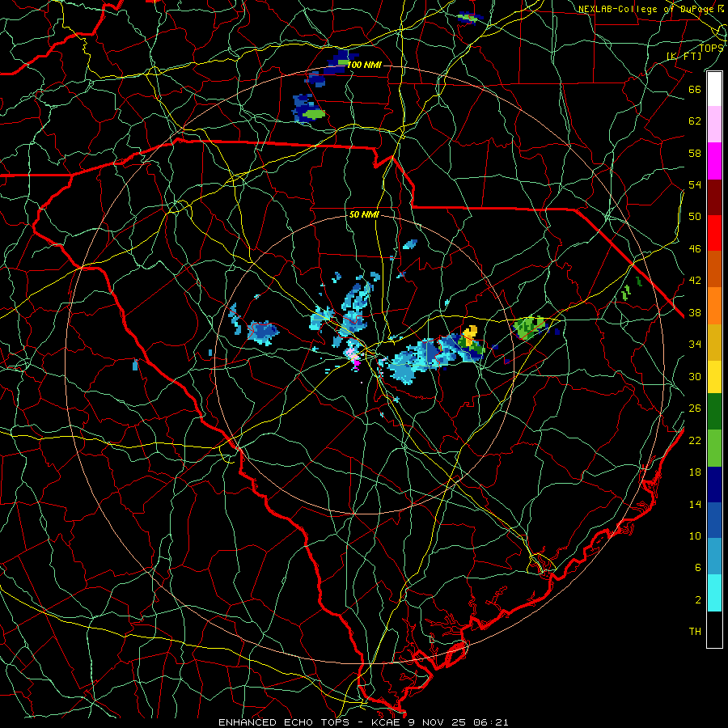The width and height of the screenshot is (728, 728).
Task: Click the legend value '18'
Action: (x=695, y=472)
